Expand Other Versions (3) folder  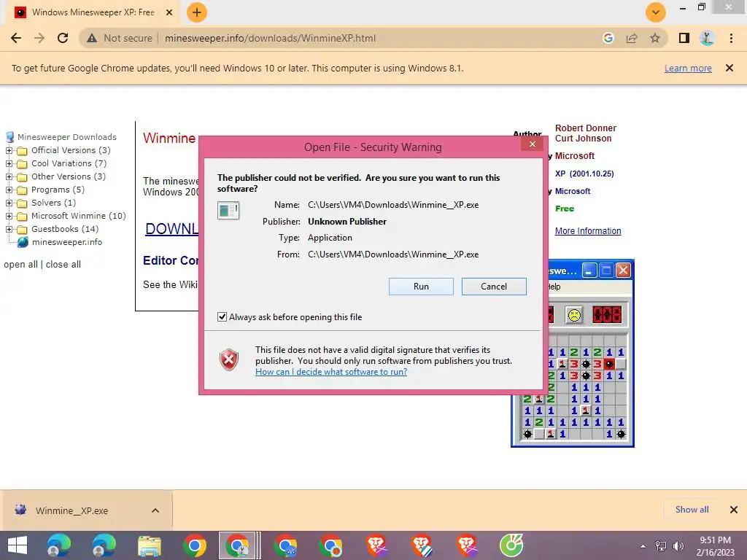9,176
